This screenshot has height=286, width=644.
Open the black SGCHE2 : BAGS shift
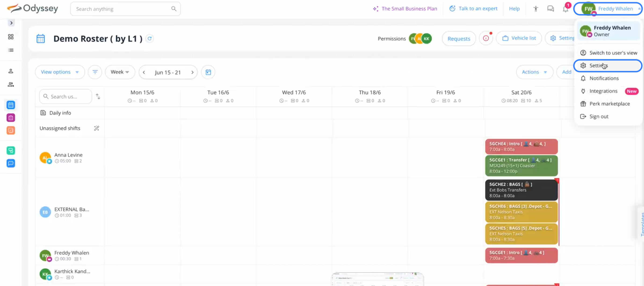521,190
